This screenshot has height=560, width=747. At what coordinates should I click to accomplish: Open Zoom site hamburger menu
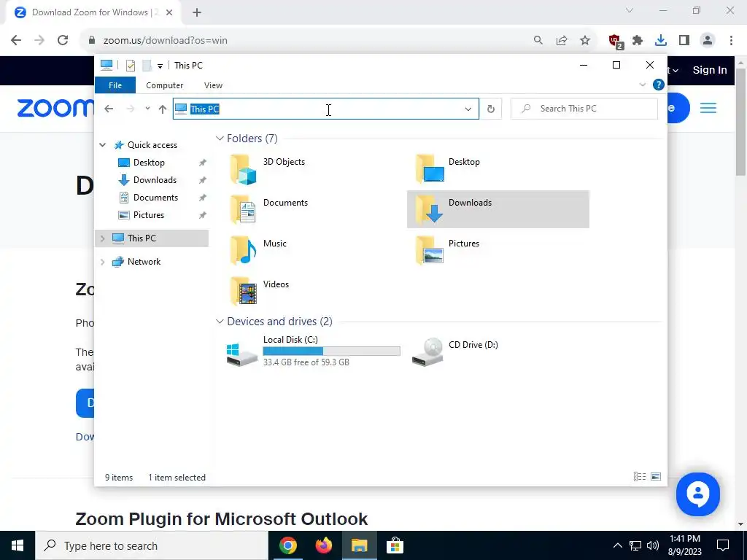coord(708,108)
